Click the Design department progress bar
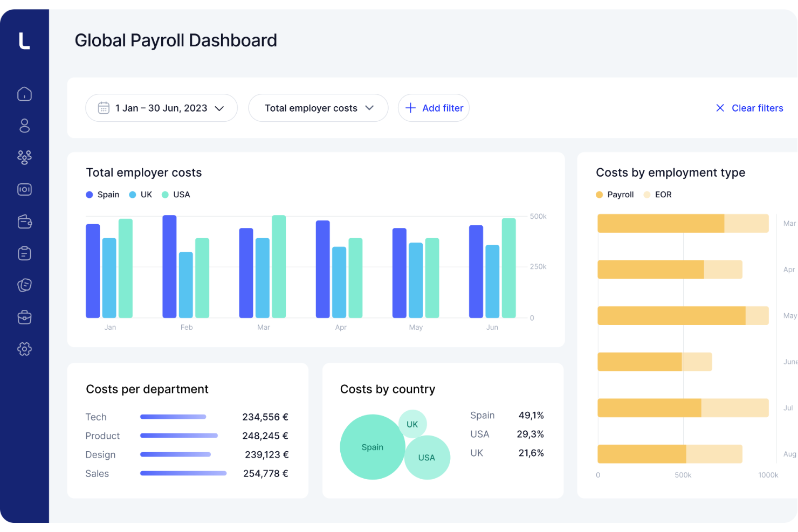Screen dimensions: 798x532 [175, 454]
